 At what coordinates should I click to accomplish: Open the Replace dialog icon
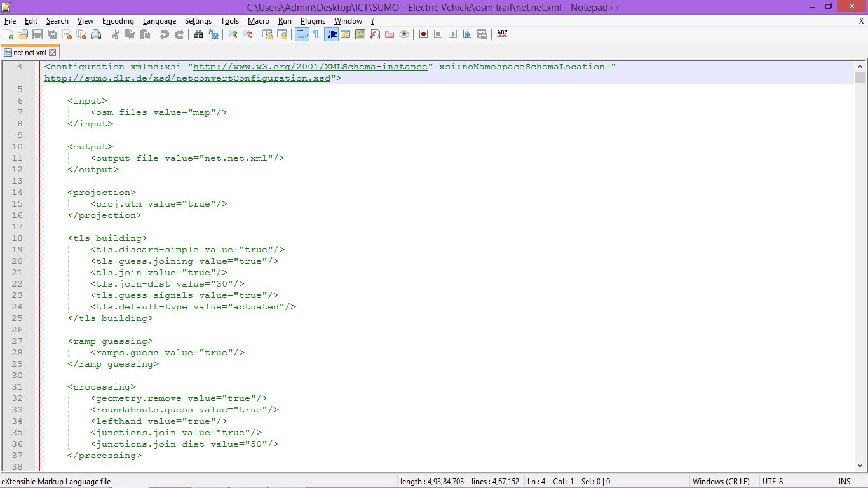[x=214, y=34]
